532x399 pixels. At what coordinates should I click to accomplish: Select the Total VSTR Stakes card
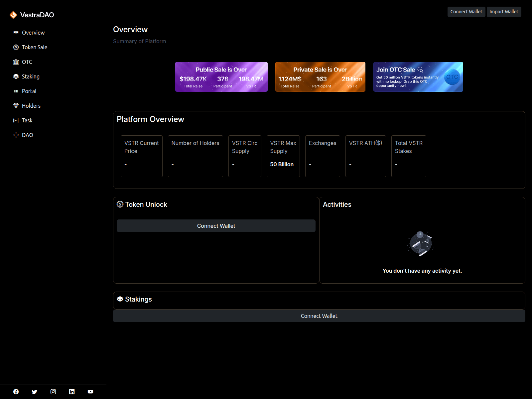pos(409,156)
